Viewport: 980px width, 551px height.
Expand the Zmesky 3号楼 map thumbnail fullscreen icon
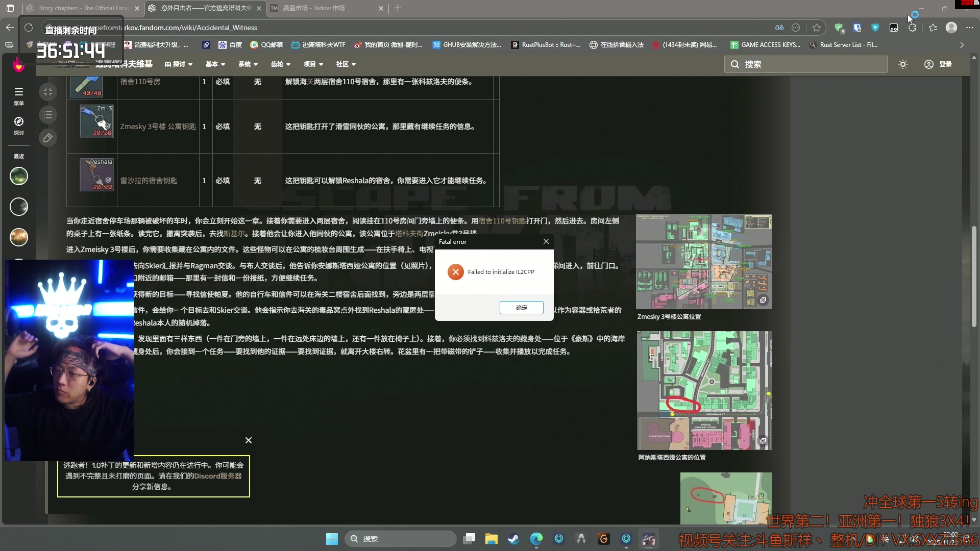pos(764,300)
